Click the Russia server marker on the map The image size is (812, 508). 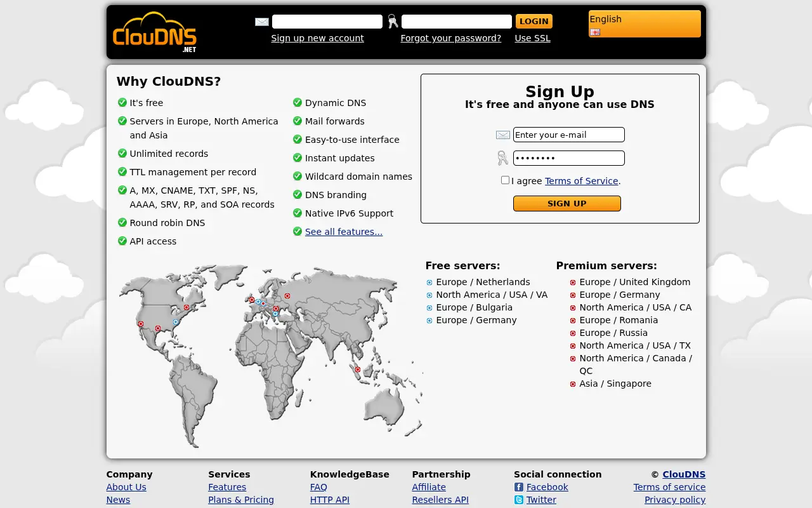click(x=287, y=296)
